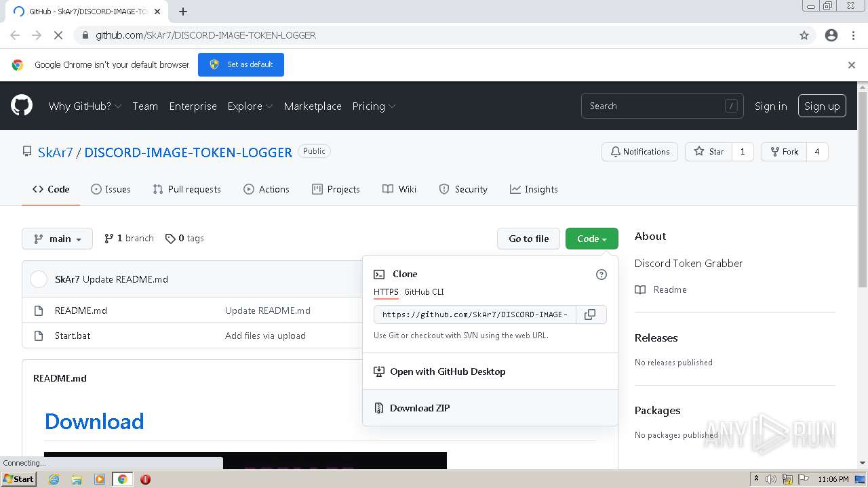This screenshot has width=868, height=488.
Task: Dismiss the default browser notification bar
Action: 852,65
